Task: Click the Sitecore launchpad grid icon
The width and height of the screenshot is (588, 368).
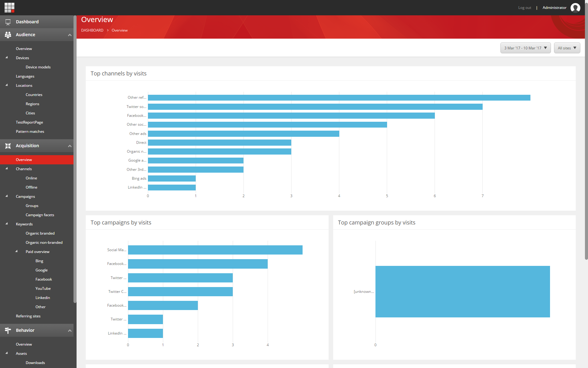Action: click(x=9, y=7)
